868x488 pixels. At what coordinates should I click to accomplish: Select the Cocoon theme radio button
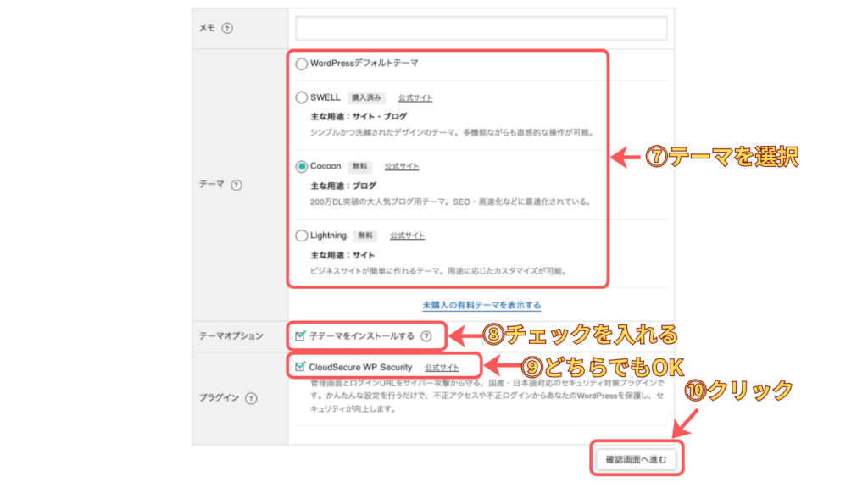[302, 167]
